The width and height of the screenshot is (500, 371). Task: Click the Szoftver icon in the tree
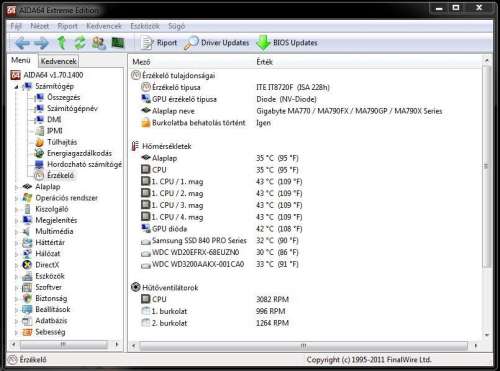pos(27,287)
